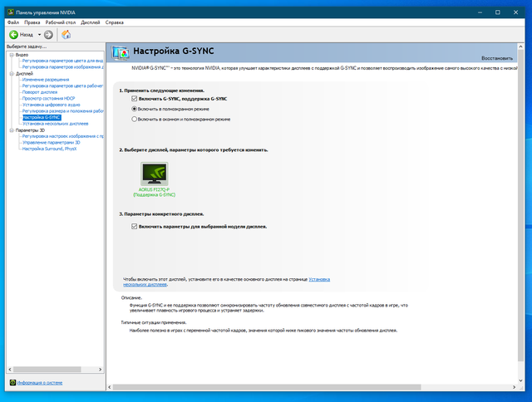Open 'Информация о системе' link
The image size is (532, 402).
(40, 383)
